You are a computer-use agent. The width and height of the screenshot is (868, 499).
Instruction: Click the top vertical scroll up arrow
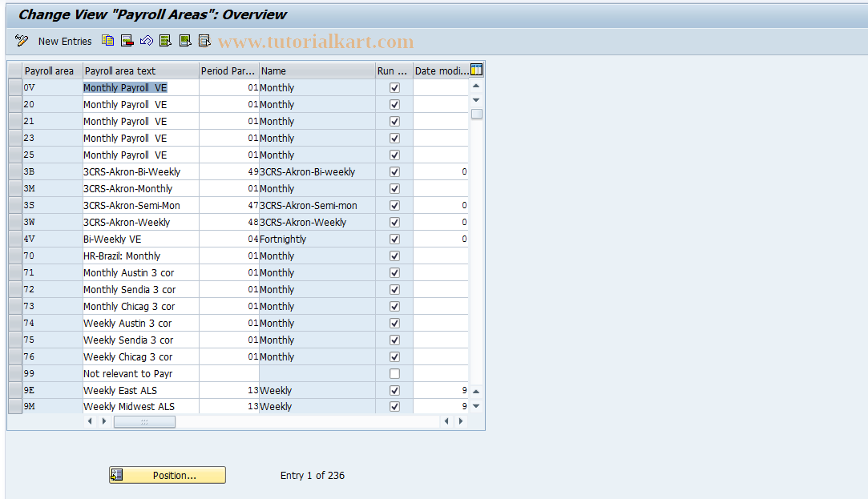[x=476, y=86]
